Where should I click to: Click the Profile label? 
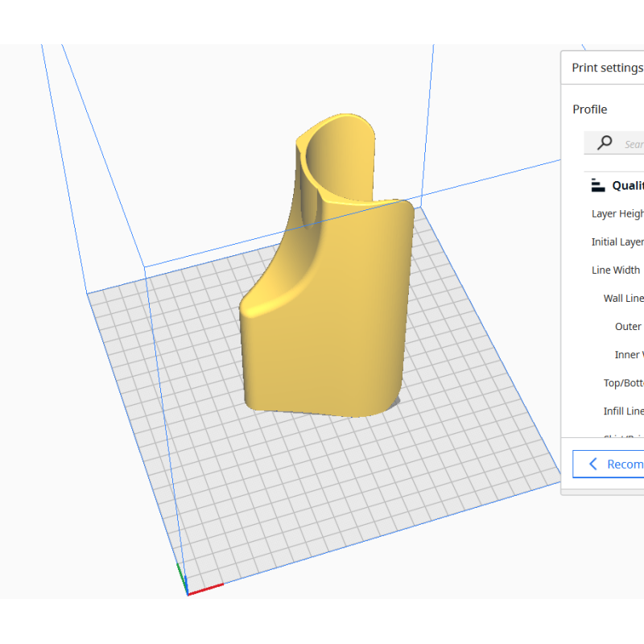pos(589,109)
